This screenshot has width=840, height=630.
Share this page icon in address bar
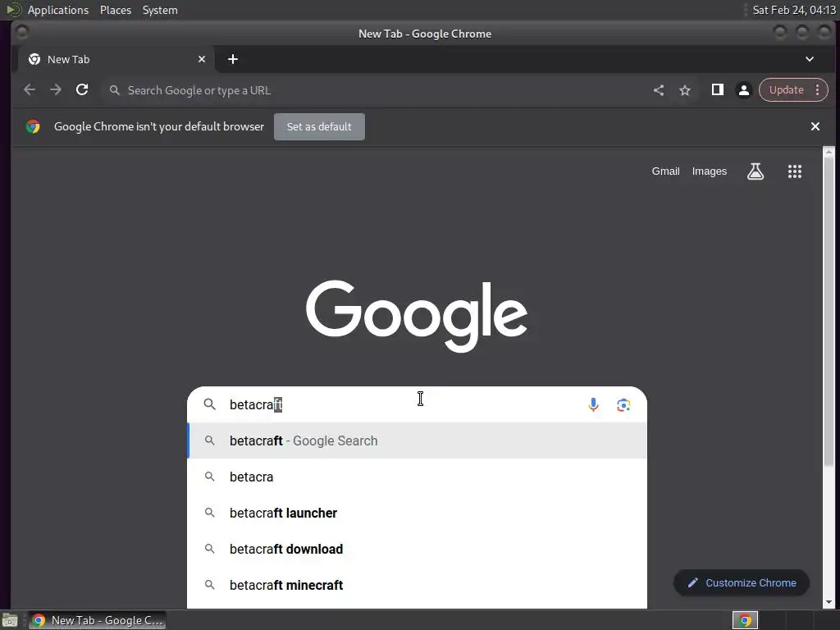pyautogui.click(x=659, y=90)
